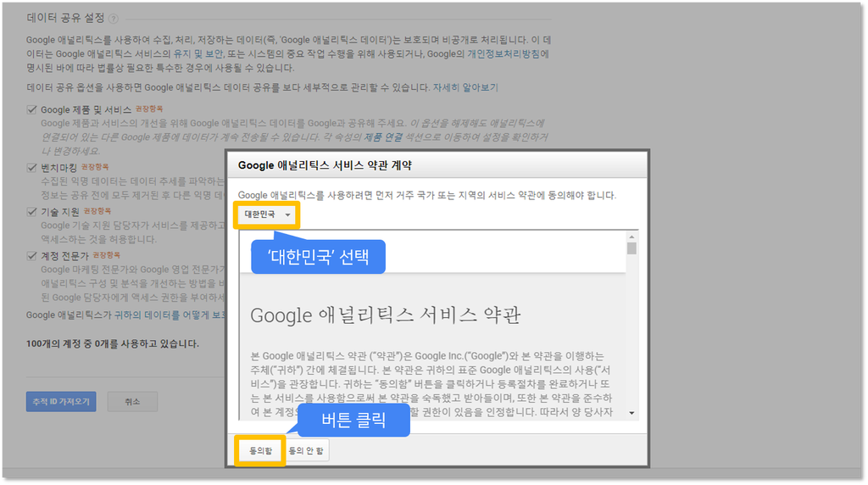Click the Google 애널리틱스 서비스 약관 계약 dialog title
This screenshot has width=868, height=485.
pos(325,165)
